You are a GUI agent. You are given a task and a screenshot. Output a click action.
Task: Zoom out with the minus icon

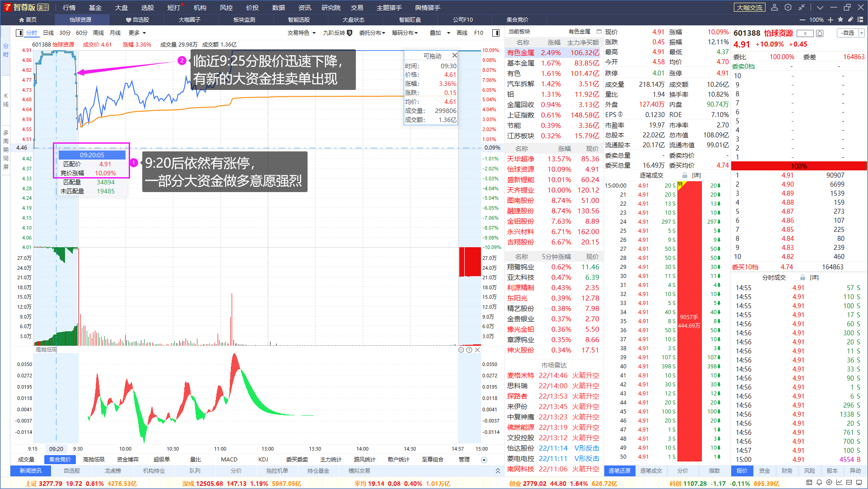tap(802, 20)
